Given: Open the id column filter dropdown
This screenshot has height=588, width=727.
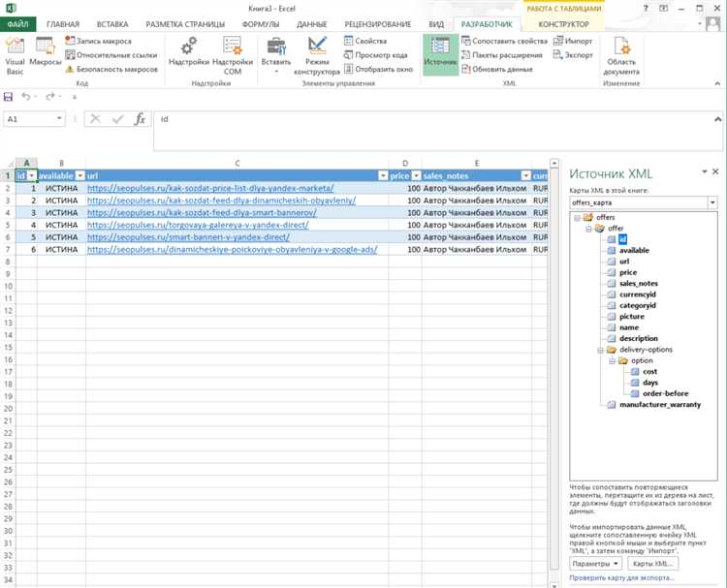Looking at the screenshot, I should point(32,175).
